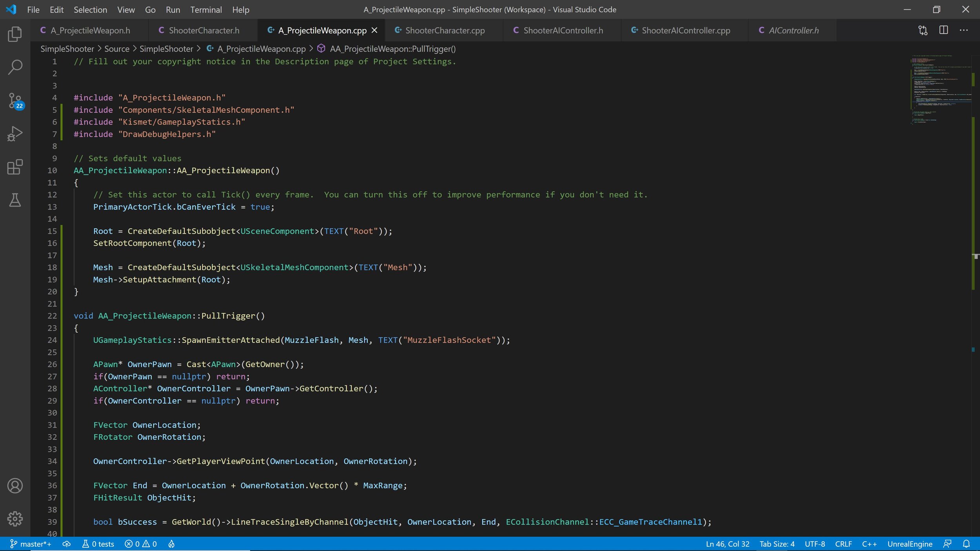Open the Selection menu
The height and width of the screenshot is (551, 980).
click(90, 9)
